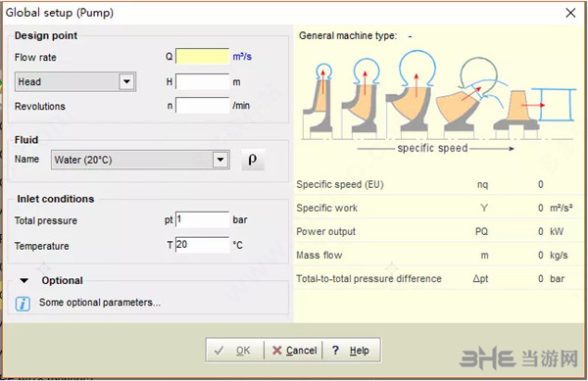Click the m³/s flow rate unit link

click(x=242, y=57)
